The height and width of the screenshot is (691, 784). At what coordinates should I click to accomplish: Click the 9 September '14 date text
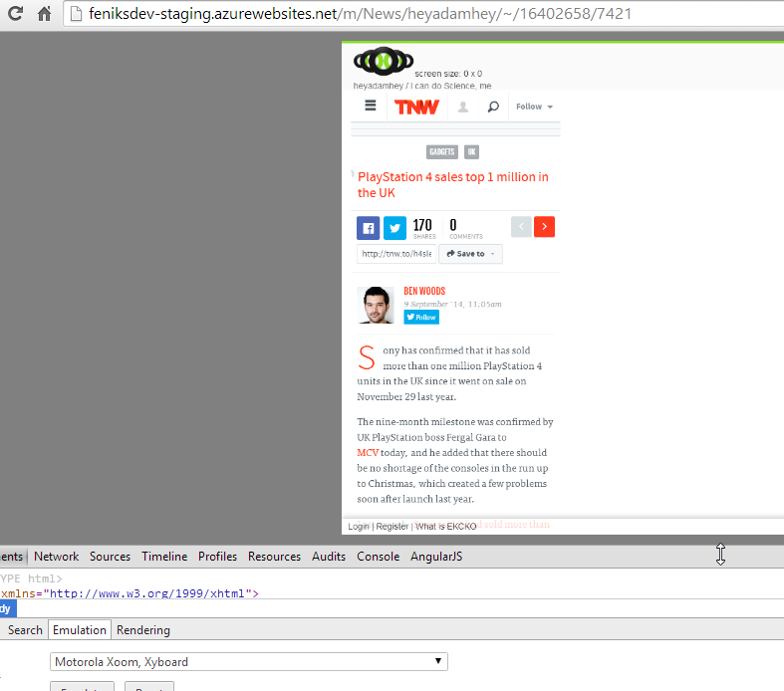click(x=452, y=304)
